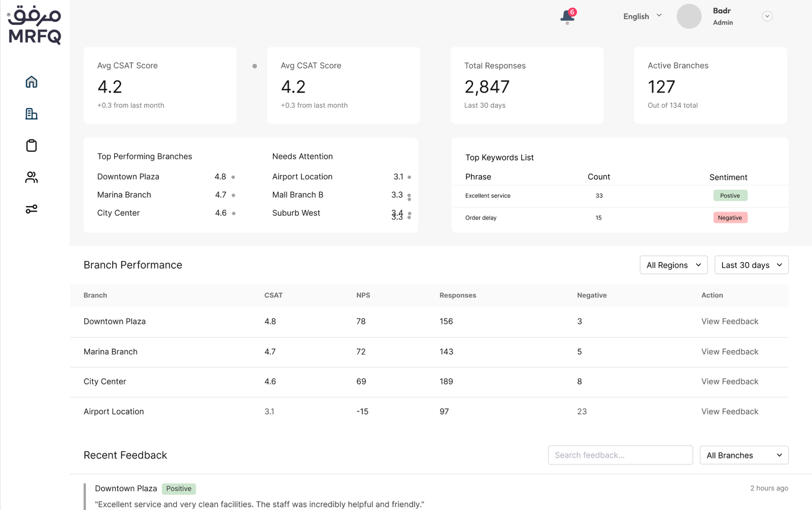Click the Badr profile avatar

coord(689,16)
